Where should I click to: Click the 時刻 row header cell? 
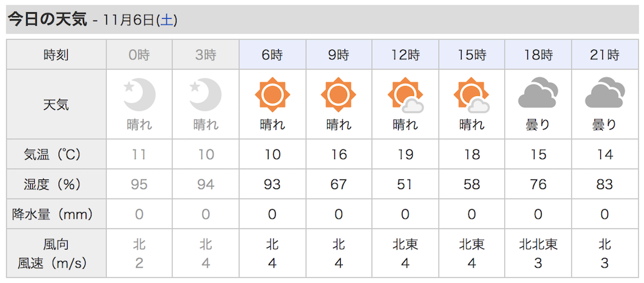tap(56, 55)
